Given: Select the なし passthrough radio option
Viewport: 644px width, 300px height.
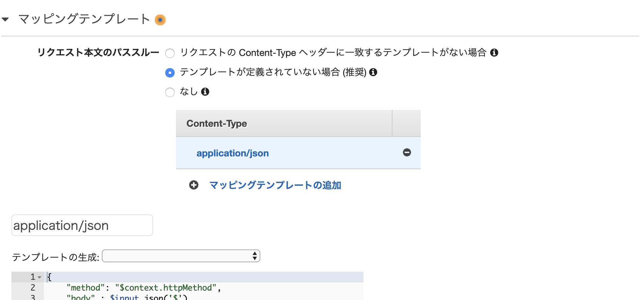Looking at the screenshot, I should tap(170, 92).
